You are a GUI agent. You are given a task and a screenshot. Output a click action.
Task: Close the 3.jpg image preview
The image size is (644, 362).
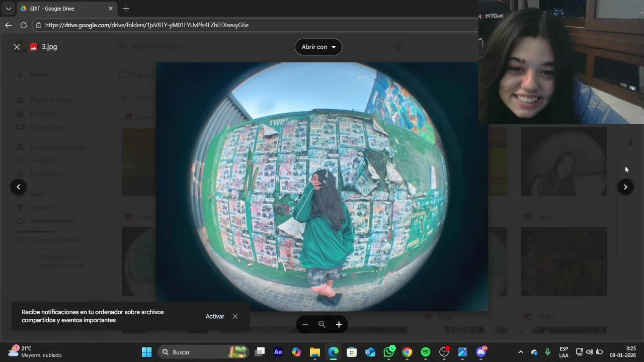(x=17, y=47)
